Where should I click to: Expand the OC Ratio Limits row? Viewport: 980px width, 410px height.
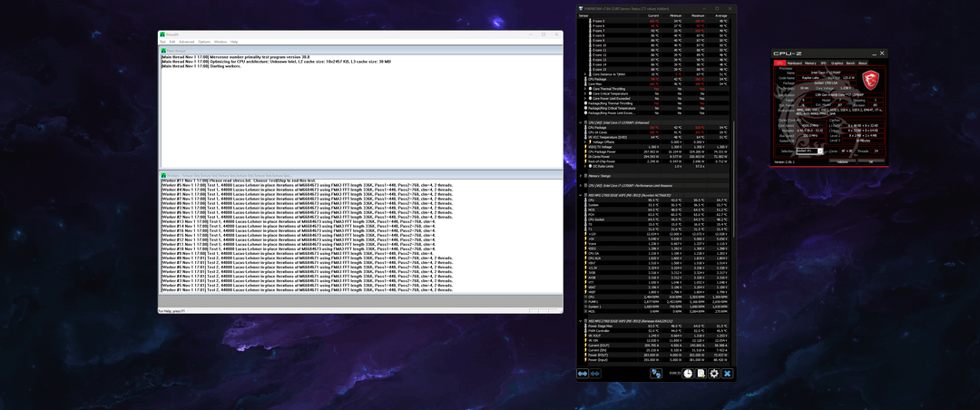tap(585, 166)
